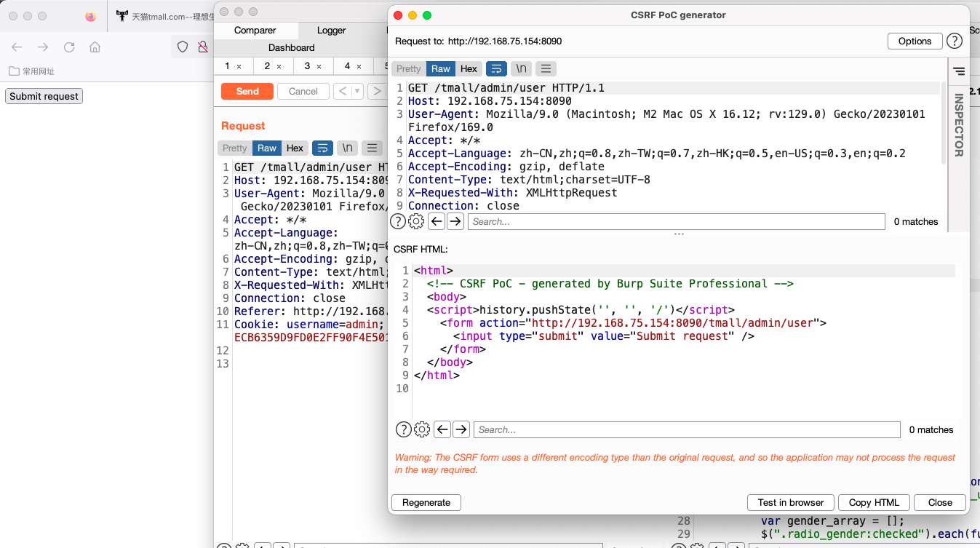Go to previous match in upper request search
The image size is (980, 548).
(x=437, y=221)
